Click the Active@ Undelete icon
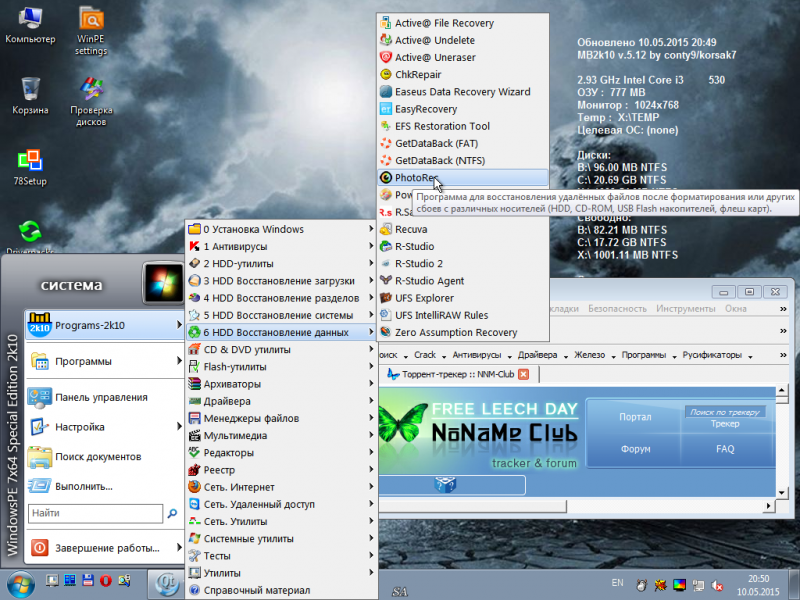 click(x=386, y=40)
